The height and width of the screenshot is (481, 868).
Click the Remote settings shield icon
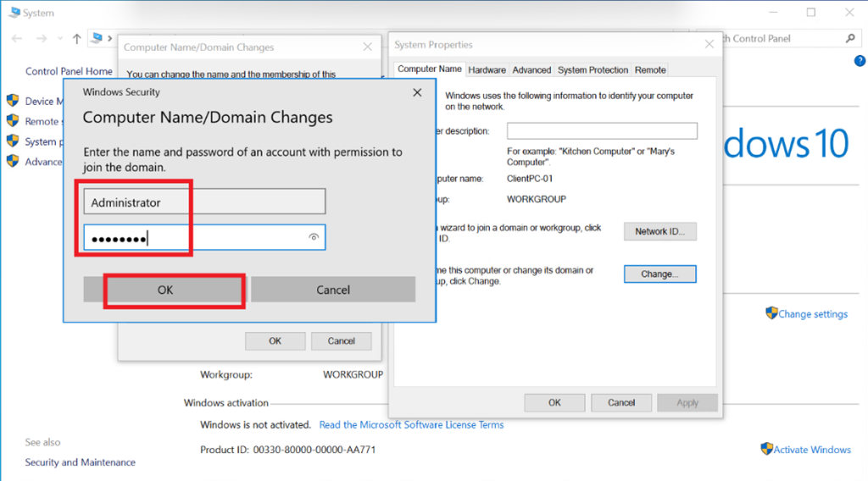(13, 121)
